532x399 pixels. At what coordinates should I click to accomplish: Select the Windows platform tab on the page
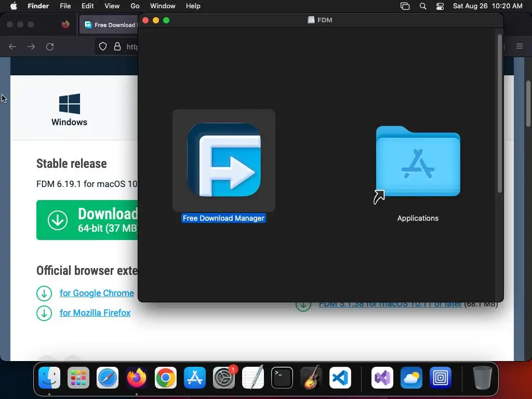tap(69, 110)
